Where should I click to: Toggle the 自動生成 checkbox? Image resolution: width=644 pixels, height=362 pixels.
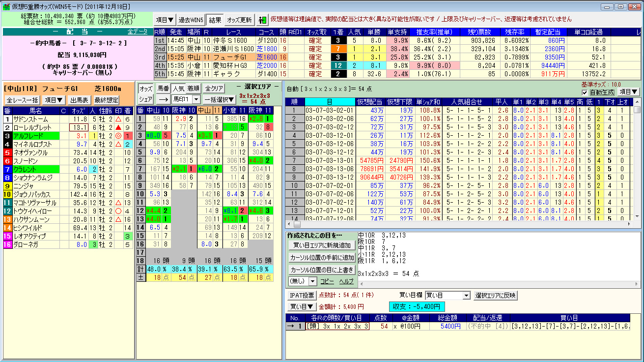coord(585,92)
